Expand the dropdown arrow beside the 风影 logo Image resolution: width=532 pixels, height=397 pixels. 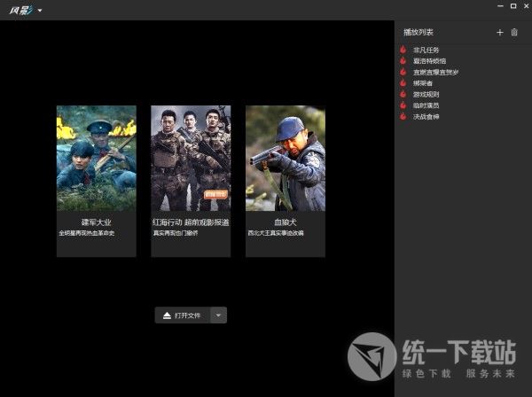pos(40,11)
